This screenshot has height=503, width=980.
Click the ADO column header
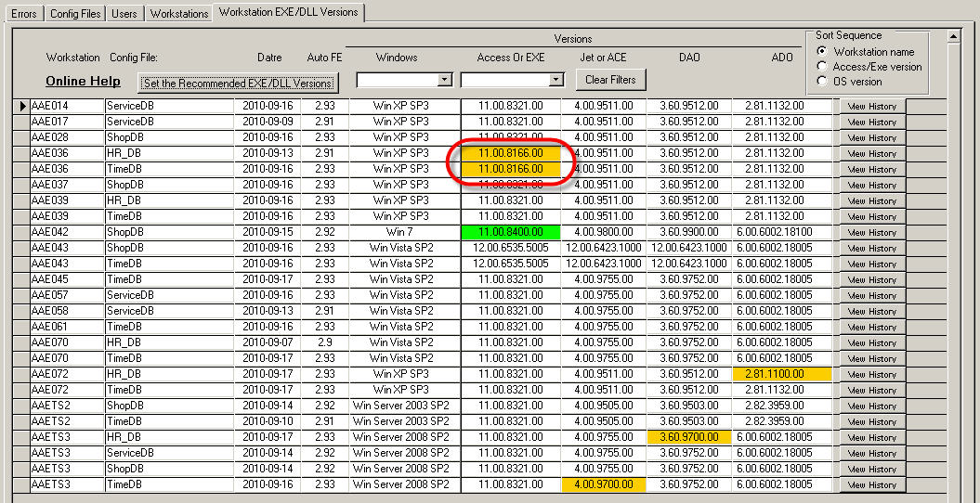782,58
